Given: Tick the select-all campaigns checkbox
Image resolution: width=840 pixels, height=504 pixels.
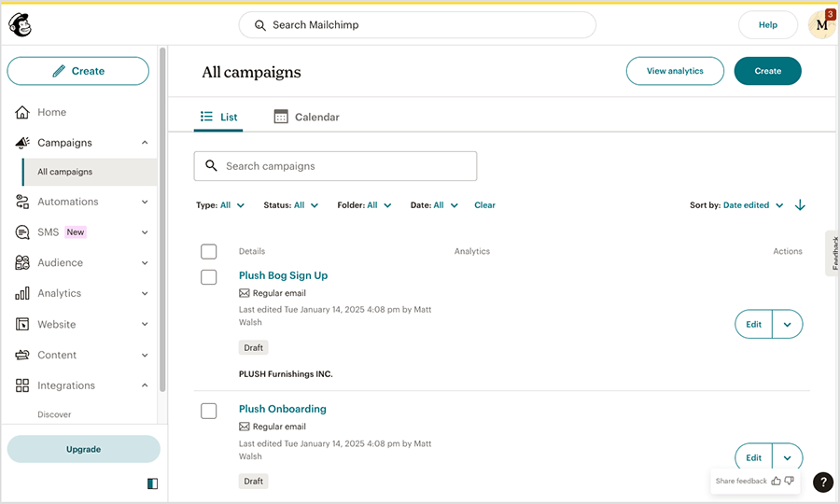Looking at the screenshot, I should (208, 251).
